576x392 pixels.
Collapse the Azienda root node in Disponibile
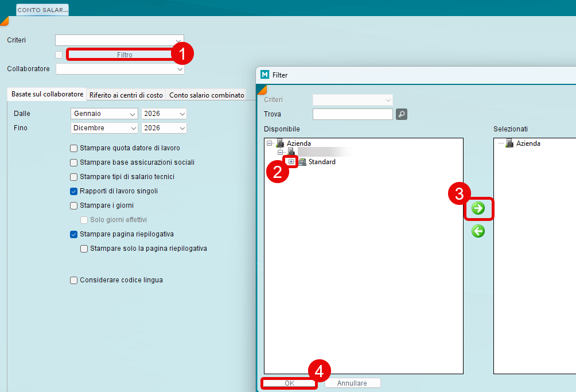click(x=270, y=143)
